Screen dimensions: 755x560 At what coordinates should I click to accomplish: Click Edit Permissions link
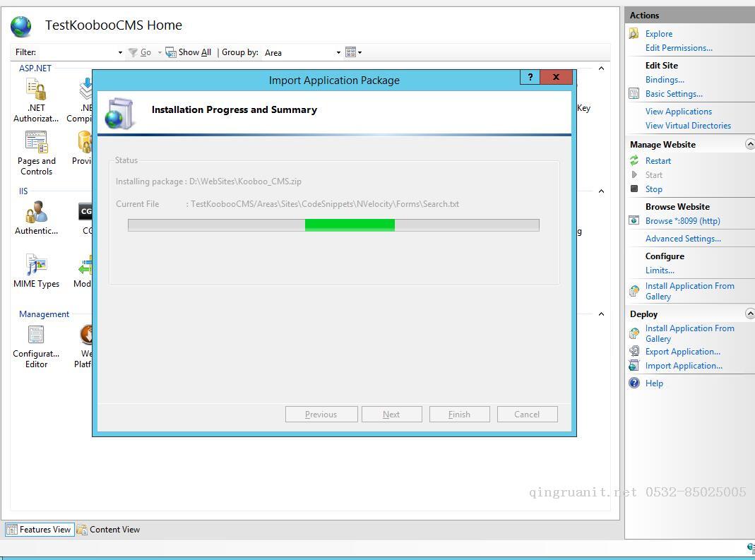(x=679, y=48)
